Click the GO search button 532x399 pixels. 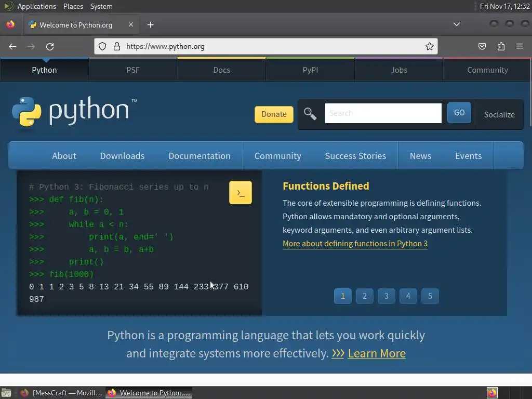[459, 113]
